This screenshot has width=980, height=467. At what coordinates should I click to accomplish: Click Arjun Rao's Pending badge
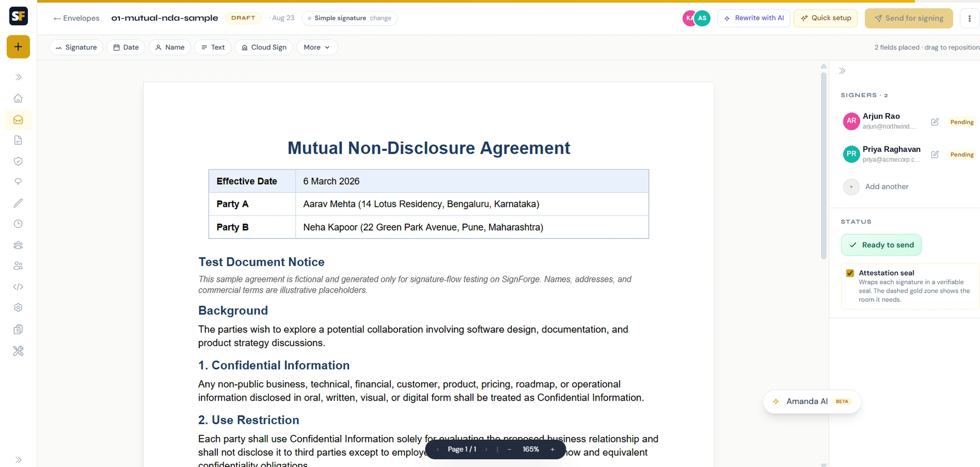point(961,122)
